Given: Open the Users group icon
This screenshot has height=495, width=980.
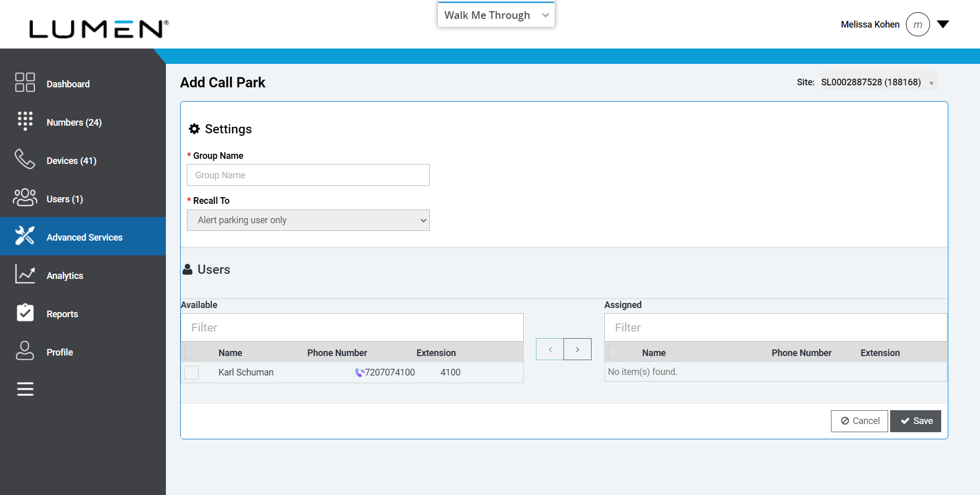Looking at the screenshot, I should click(x=25, y=198).
